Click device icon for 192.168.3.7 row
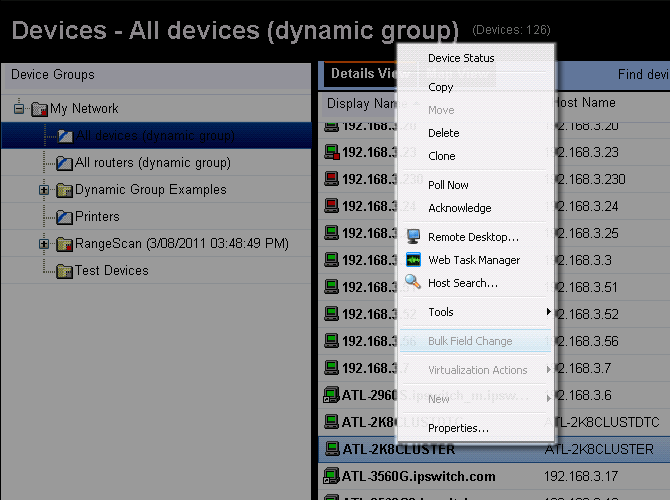 click(x=332, y=368)
